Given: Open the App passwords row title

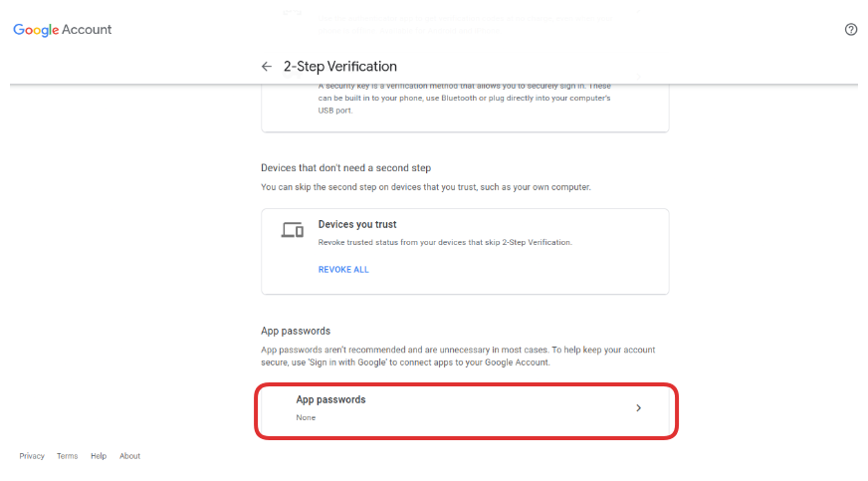Looking at the screenshot, I should click(x=330, y=399).
